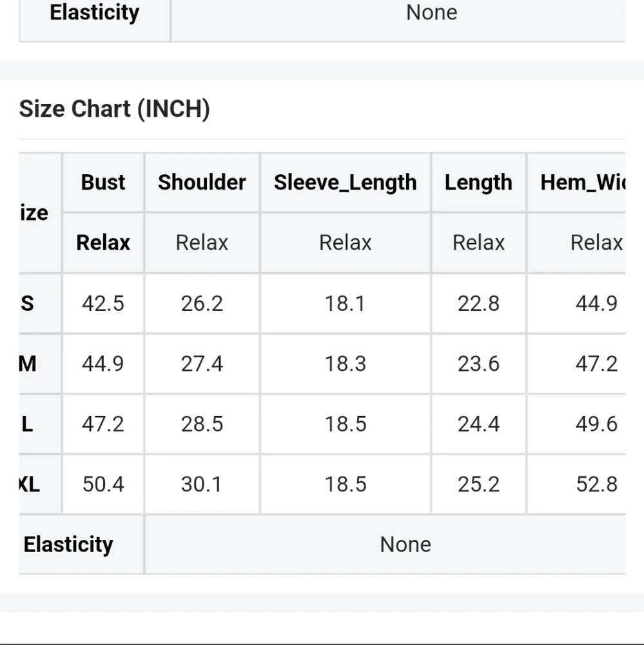Click the 18.1 sleeve length cell
Screen dimensions: 644x645
click(x=345, y=303)
